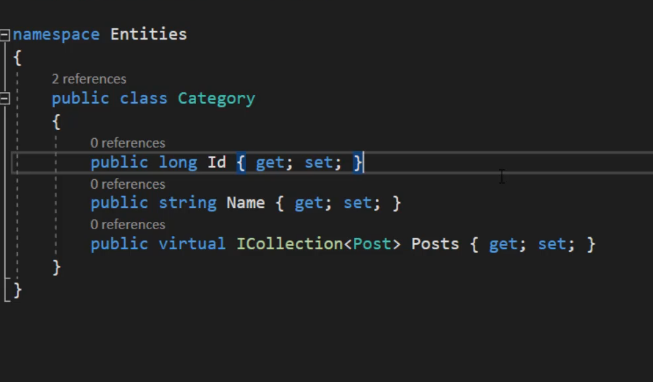This screenshot has height=382, width=653.
Task: Show the 0 references link above Posts
Action: 127,225
